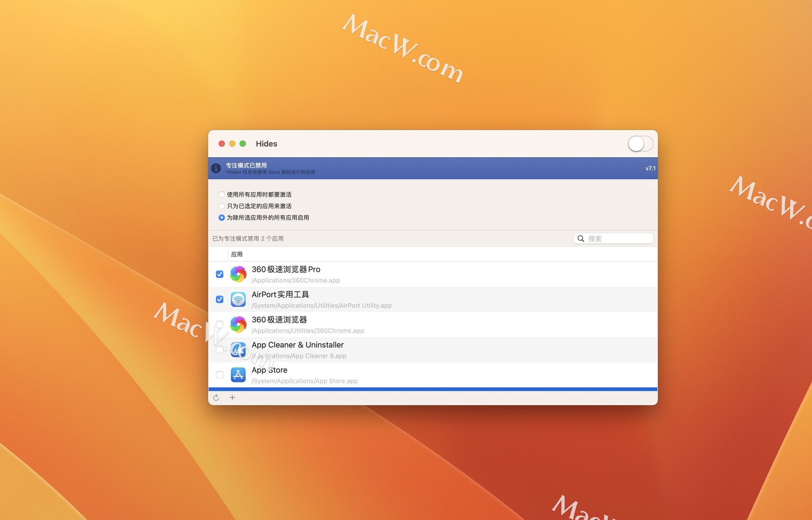
Task: Click the App Cleaner & Uninstaller icon
Action: [x=238, y=350]
